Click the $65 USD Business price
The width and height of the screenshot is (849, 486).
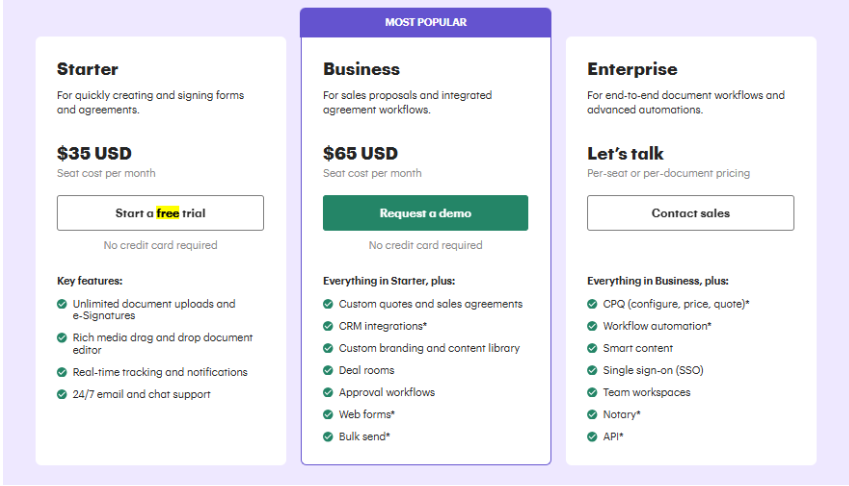point(360,153)
